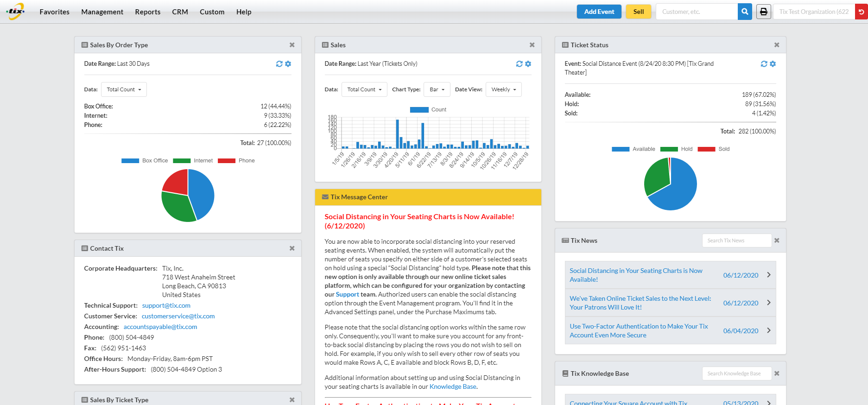Open Total Count dropdown in Sales By Order Type
The width and height of the screenshot is (868, 405).
coord(124,89)
